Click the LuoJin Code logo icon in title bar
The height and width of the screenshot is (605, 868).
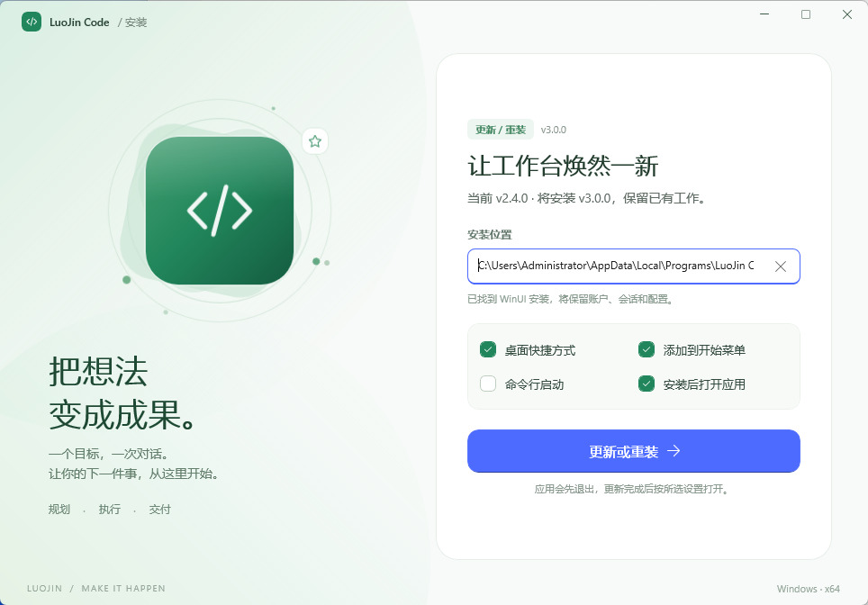point(32,23)
